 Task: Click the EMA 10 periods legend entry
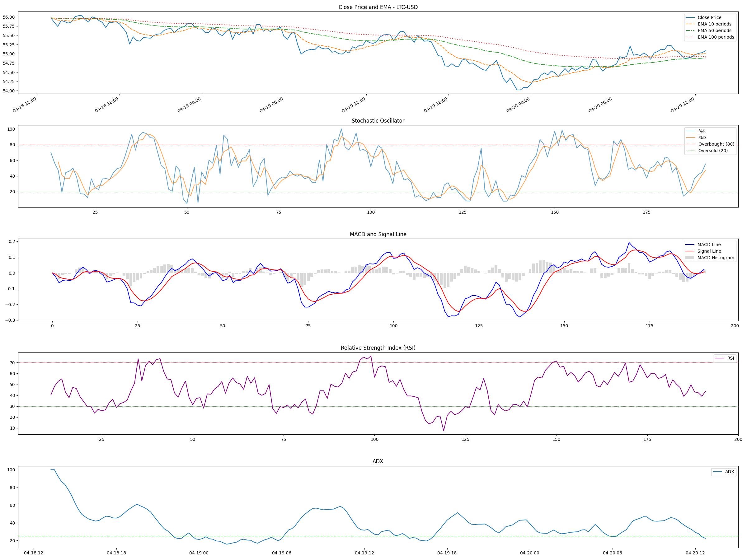tap(714, 24)
